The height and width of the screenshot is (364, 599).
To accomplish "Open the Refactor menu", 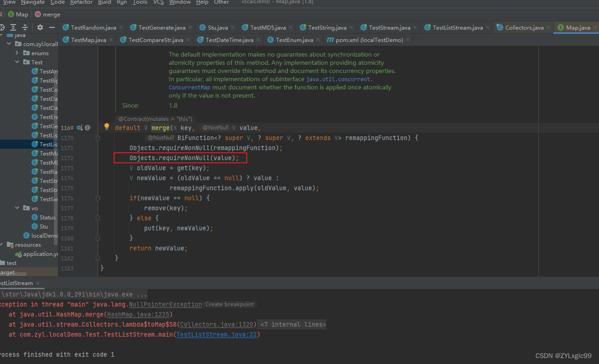I will (81, 2).
